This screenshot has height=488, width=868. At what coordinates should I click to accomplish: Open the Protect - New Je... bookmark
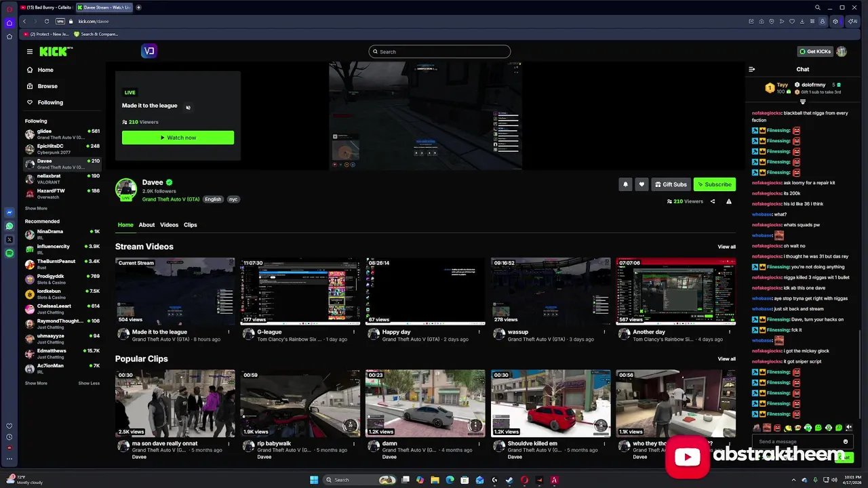pyautogui.click(x=46, y=34)
